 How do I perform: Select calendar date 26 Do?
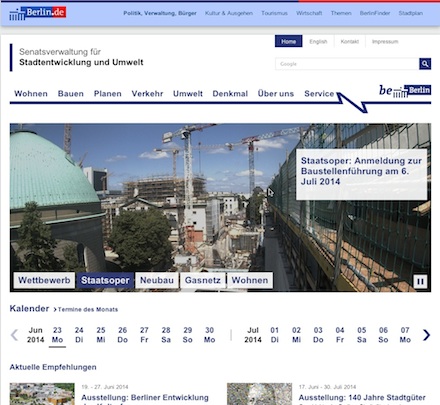[122, 335]
